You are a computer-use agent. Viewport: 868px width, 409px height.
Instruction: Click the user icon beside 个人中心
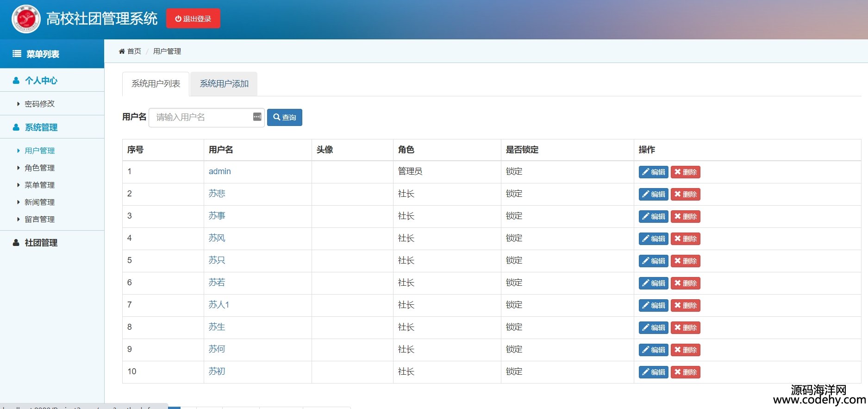(x=16, y=81)
